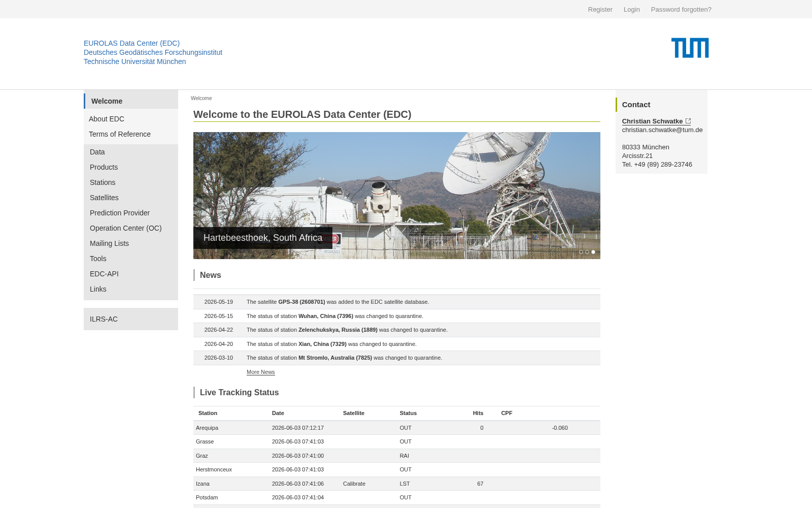The height and width of the screenshot is (508, 812).
Task: Click the Satellite column header
Action: (354, 413)
